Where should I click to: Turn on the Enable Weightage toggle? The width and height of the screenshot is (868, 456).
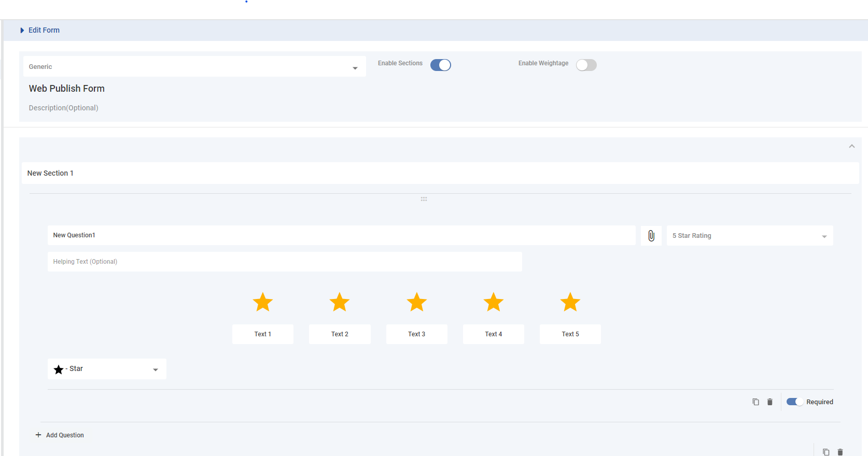[x=586, y=65]
